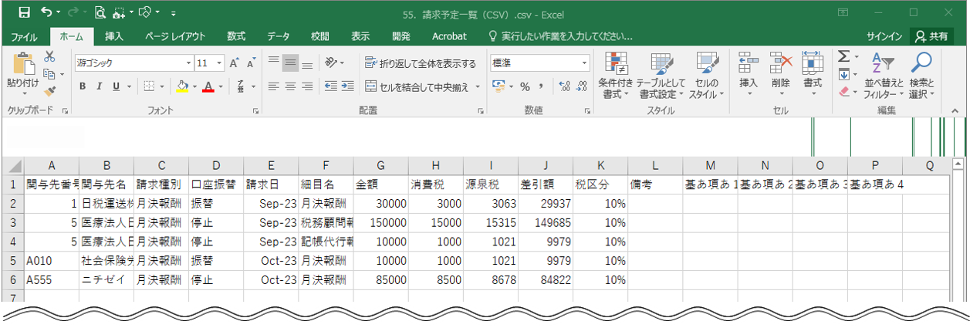Click the save icon in quick access toolbar
Screen dimensions: 980x328
(24, 12)
